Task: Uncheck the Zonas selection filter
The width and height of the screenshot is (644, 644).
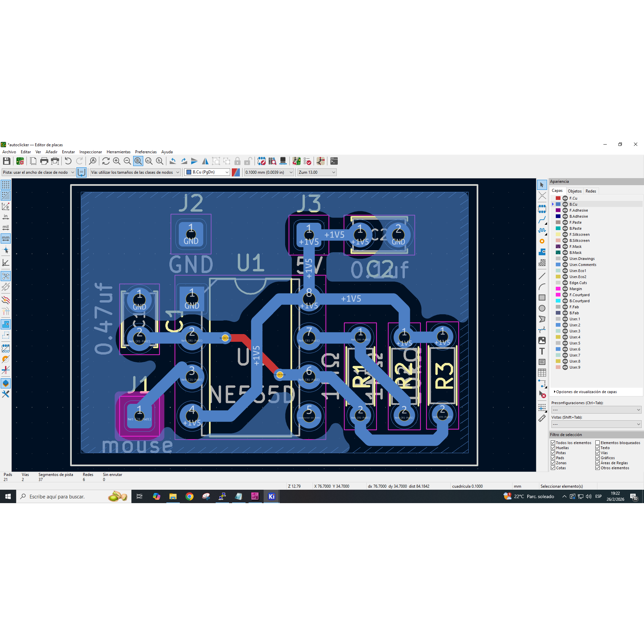Action: [553, 463]
